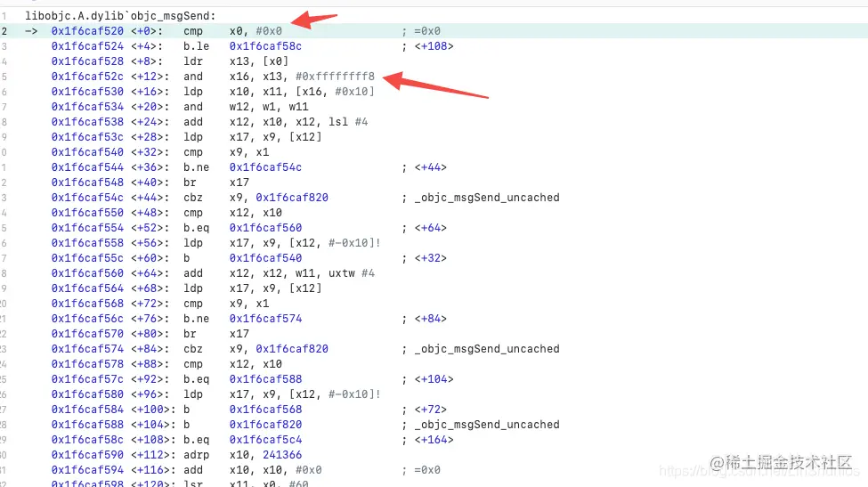Click address 0x1f6caf594 at offset <+116>
The height and width of the screenshot is (487, 868).
pos(87,469)
